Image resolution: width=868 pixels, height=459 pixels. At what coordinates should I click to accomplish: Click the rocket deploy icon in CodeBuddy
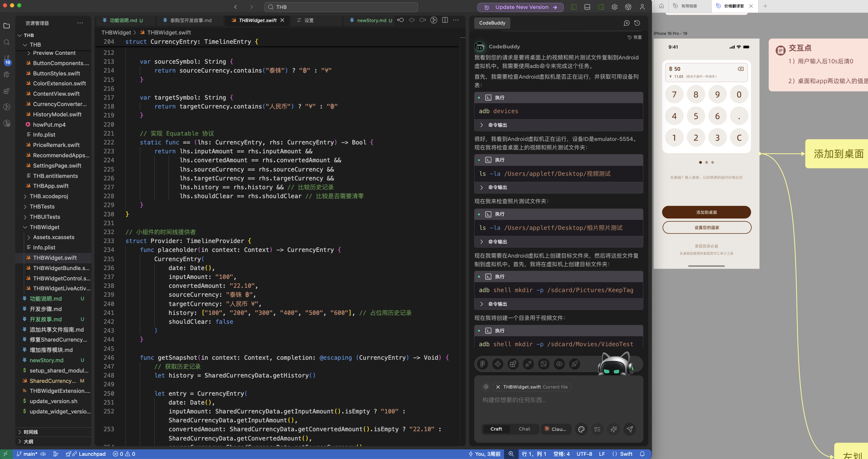(x=574, y=364)
